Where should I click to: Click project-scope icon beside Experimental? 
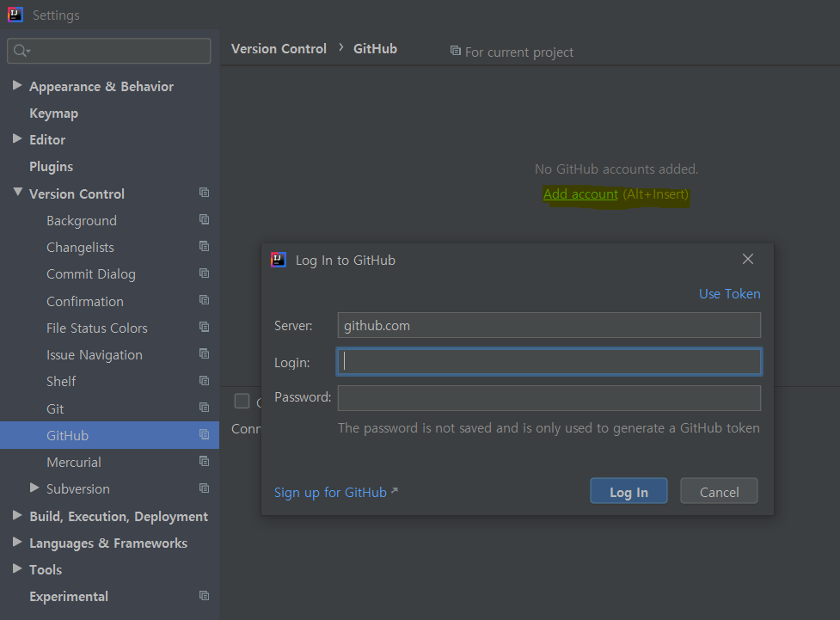point(204,595)
